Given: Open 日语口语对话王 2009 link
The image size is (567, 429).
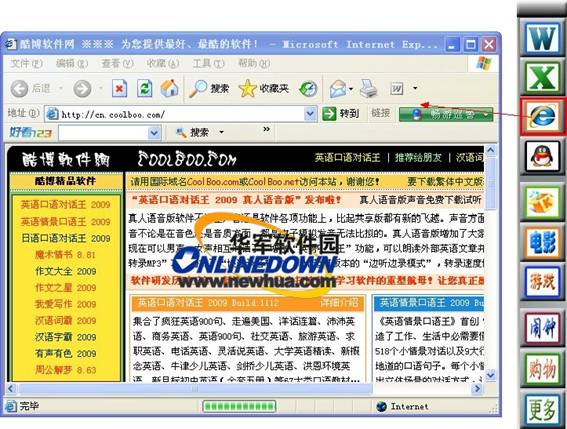Looking at the screenshot, I should coord(65,238).
